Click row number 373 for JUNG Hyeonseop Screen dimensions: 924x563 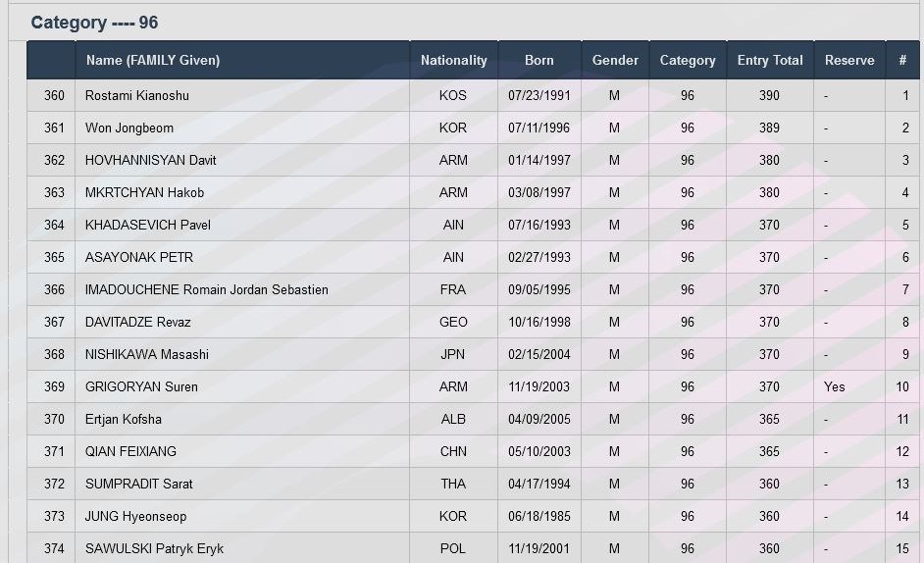[54, 517]
